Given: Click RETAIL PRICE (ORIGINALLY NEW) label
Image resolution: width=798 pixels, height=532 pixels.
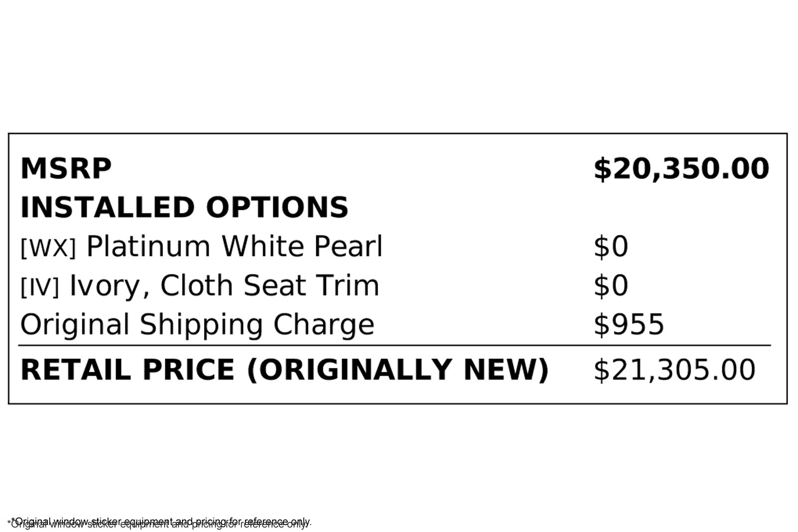Looking at the screenshot, I should pyautogui.click(x=284, y=370).
